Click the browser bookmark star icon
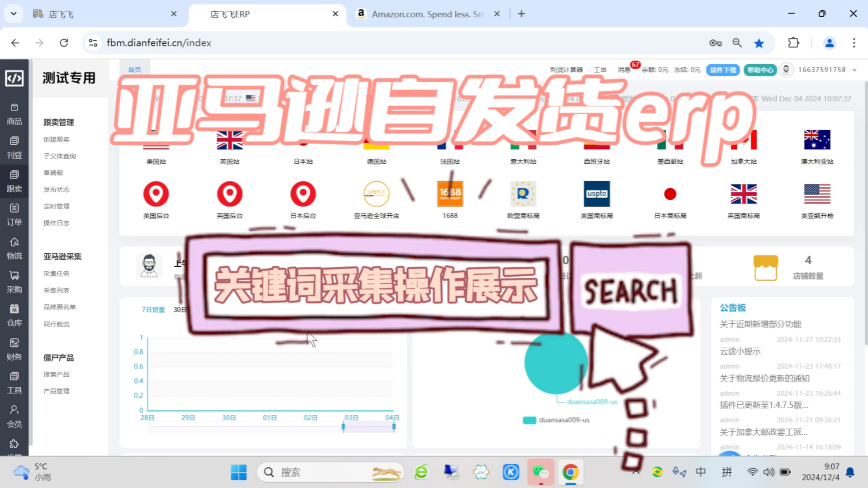 coord(759,43)
